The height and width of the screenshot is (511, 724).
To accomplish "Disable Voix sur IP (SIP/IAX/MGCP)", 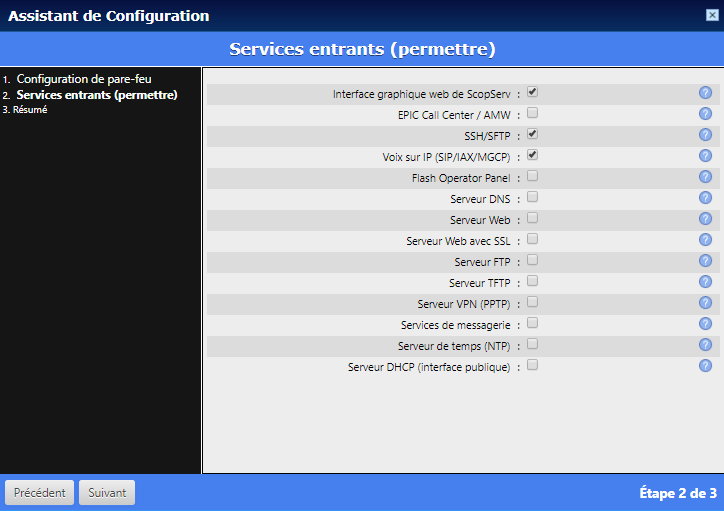I will [x=532, y=155].
